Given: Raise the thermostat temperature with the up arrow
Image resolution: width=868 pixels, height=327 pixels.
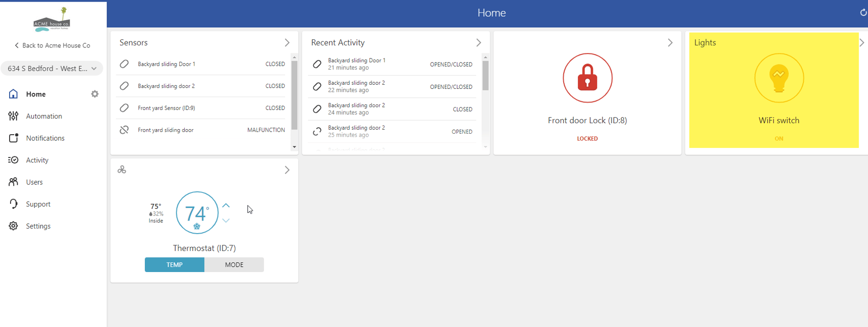Looking at the screenshot, I should (226, 205).
